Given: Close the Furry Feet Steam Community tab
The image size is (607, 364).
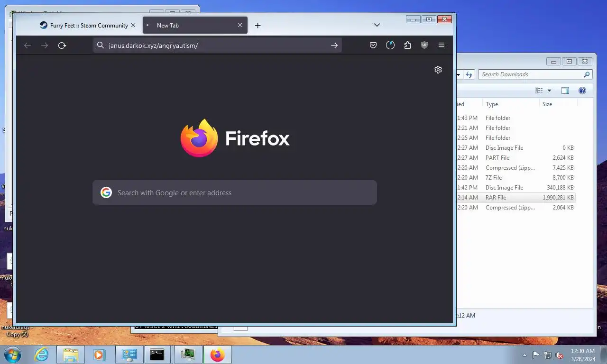Looking at the screenshot, I should pos(133,25).
